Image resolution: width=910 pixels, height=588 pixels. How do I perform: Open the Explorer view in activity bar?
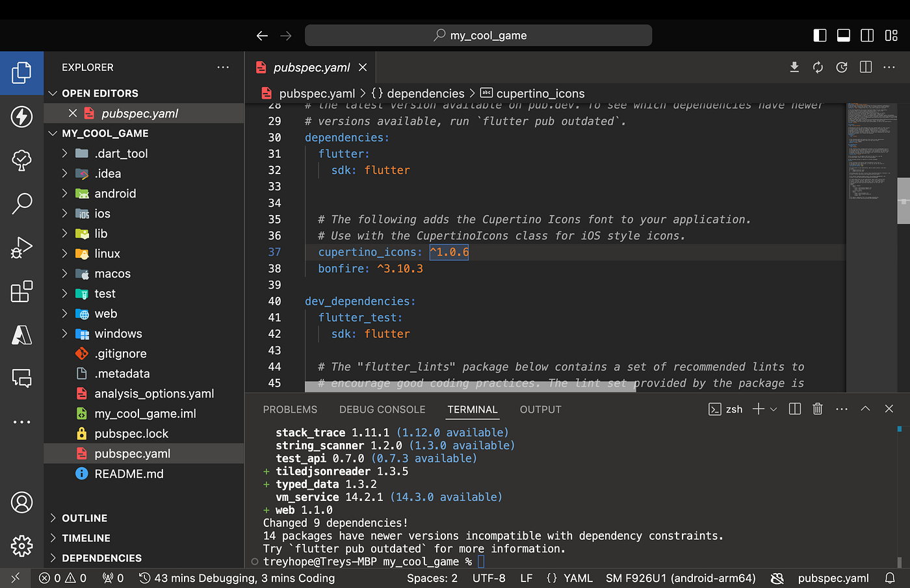point(21,73)
